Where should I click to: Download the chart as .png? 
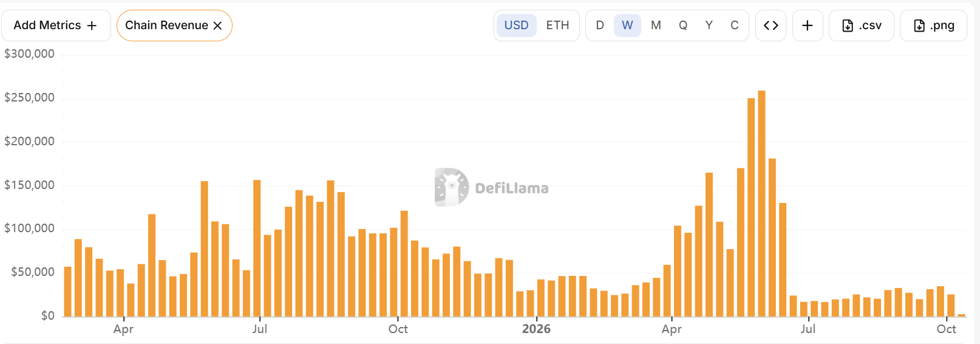[x=933, y=26]
